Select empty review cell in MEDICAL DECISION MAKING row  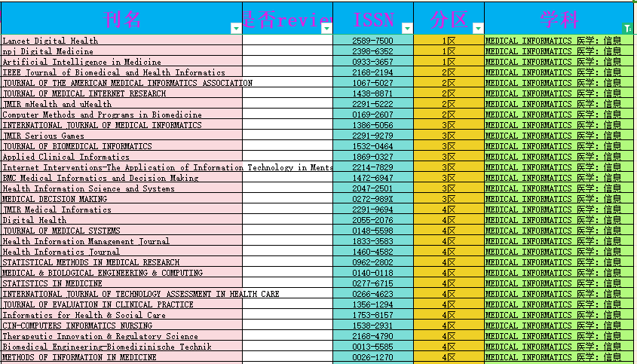pyautogui.click(x=288, y=199)
